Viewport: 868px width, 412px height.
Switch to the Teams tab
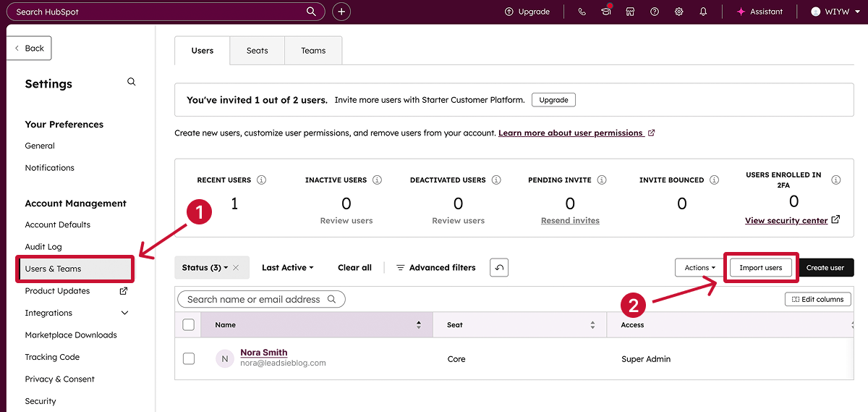(x=313, y=51)
